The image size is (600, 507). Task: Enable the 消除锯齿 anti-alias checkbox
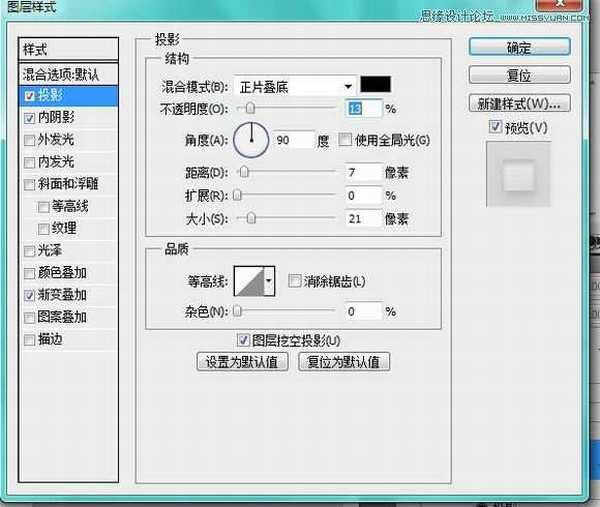coord(294,282)
